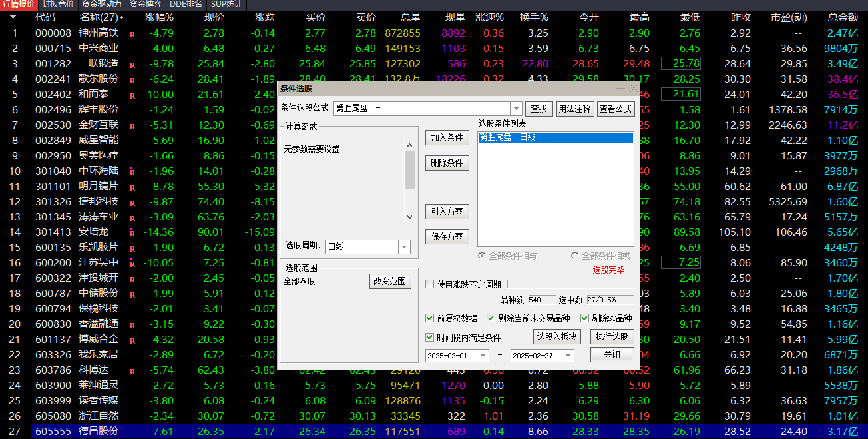This screenshot has height=439, width=868.
Task: Select the SUP统计 tab
Action: tap(224, 5)
